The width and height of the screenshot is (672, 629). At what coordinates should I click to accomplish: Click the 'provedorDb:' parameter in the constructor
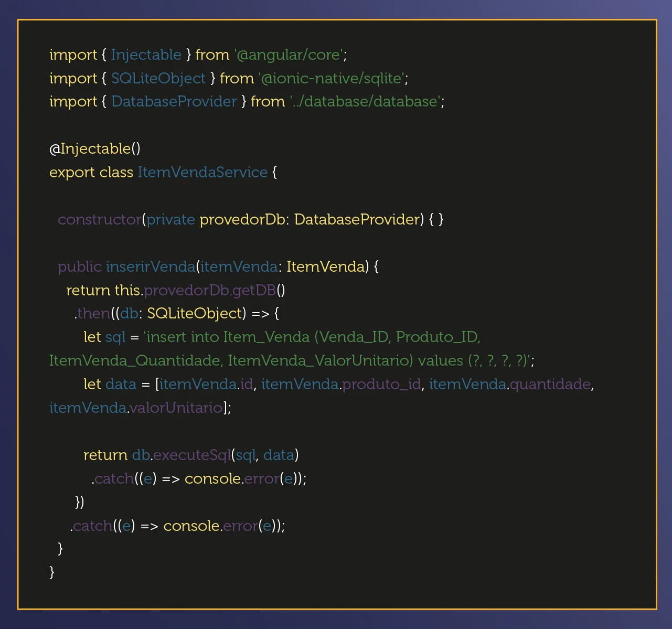click(x=244, y=219)
